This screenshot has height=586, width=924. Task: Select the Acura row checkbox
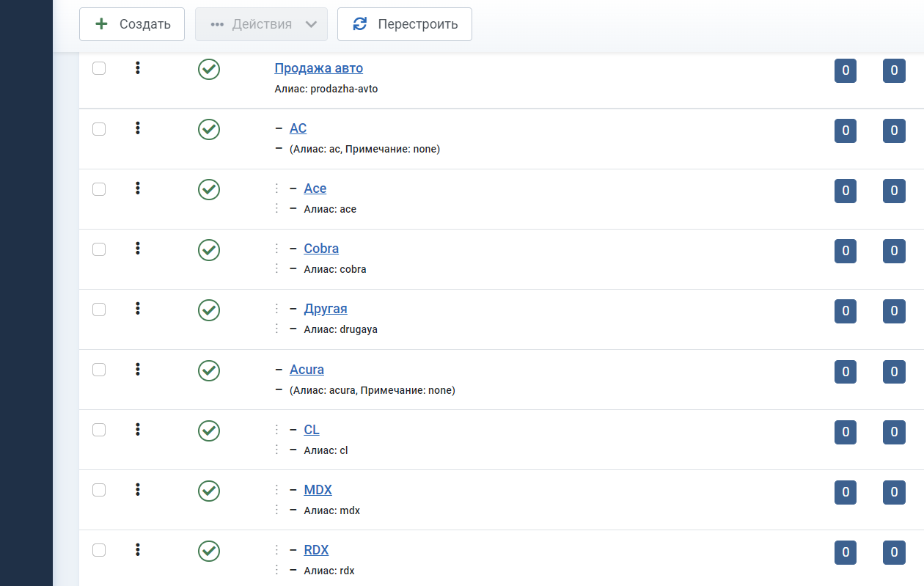(x=99, y=370)
